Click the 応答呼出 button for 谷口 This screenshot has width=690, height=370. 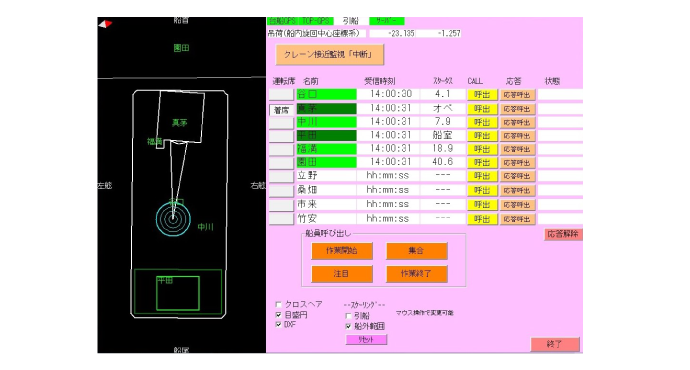pyautogui.click(x=518, y=95)
